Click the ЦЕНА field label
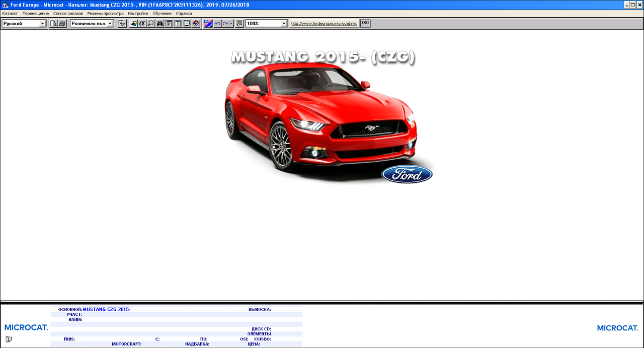The image size is (644, 348). tap(254, 344)
